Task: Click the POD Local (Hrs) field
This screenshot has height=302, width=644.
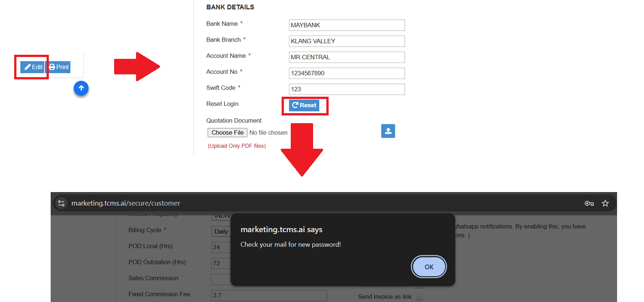Action: click(221, 247)
